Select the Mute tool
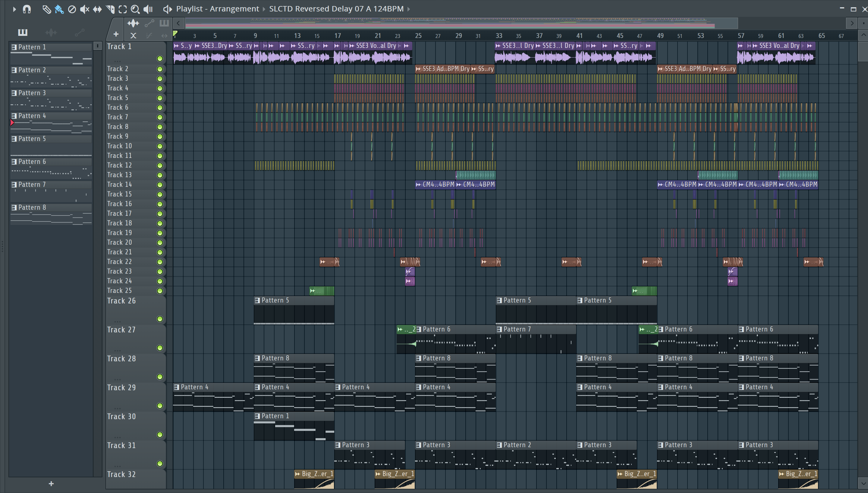868x493 pixels. click(85, 9)
